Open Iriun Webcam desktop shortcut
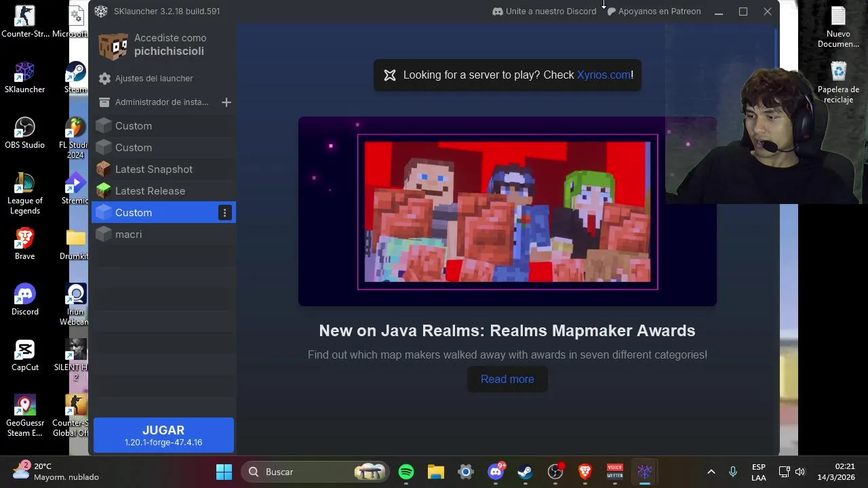This screenshot has height=488, width=868. pos(75,304)
